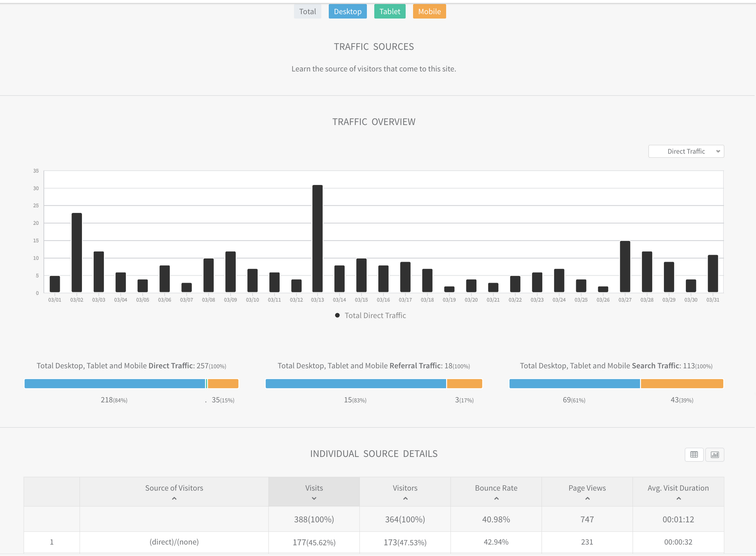Screen dimensions: 756x556
Task: Sort Page Views column arrow
Action: (x=587, y=499)
